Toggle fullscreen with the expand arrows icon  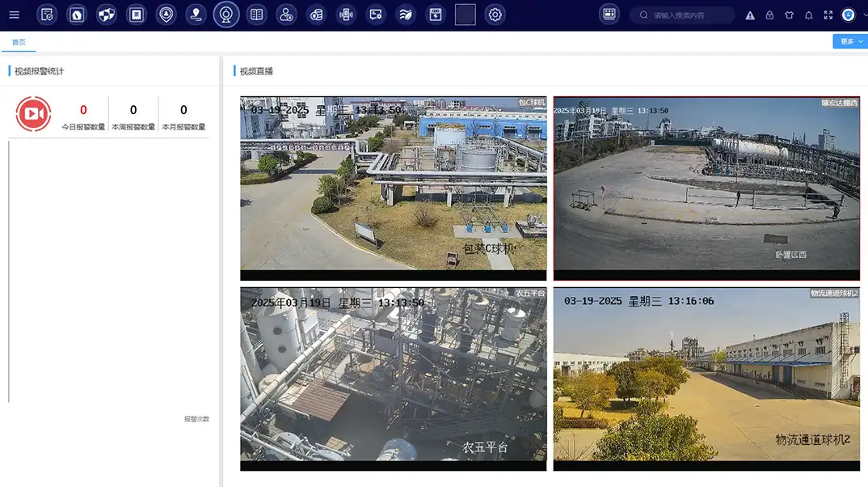(x=828, y=15)
